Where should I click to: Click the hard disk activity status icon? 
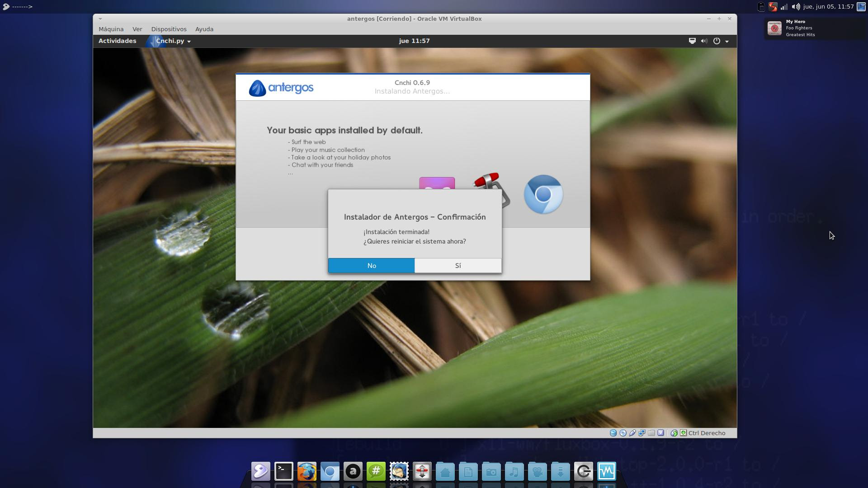pyautogui.click(x=613, y=433)
